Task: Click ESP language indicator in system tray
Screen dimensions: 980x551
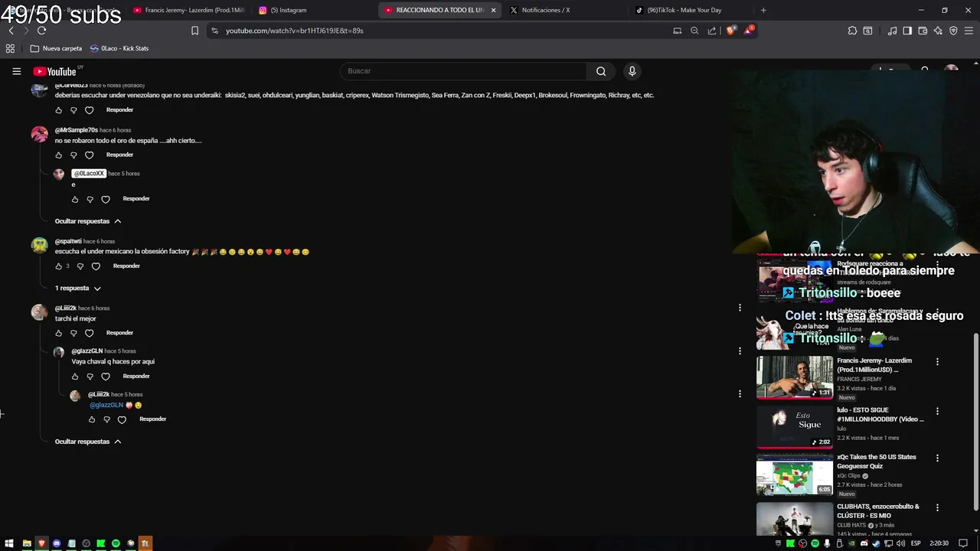Action: pyautogui.click(x=916, y=543)
